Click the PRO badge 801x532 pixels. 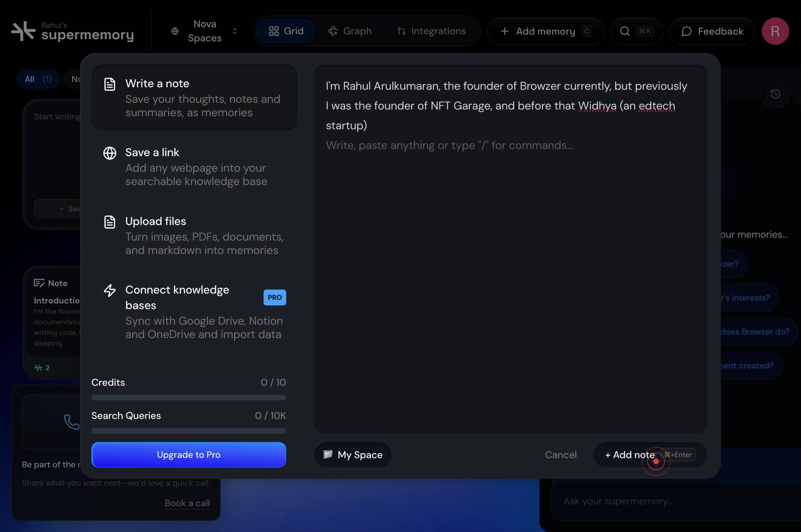click(x=275, y=297)
